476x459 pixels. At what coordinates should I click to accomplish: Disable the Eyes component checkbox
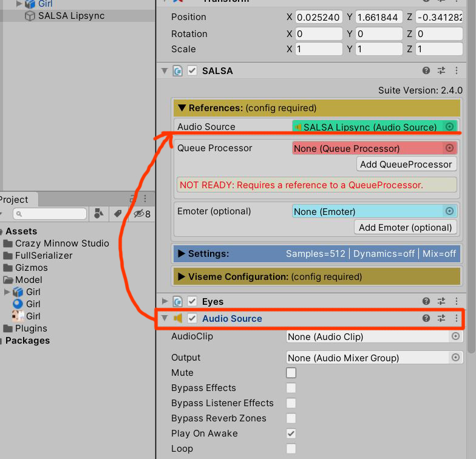pyautogui.click(x=192, y=301)
